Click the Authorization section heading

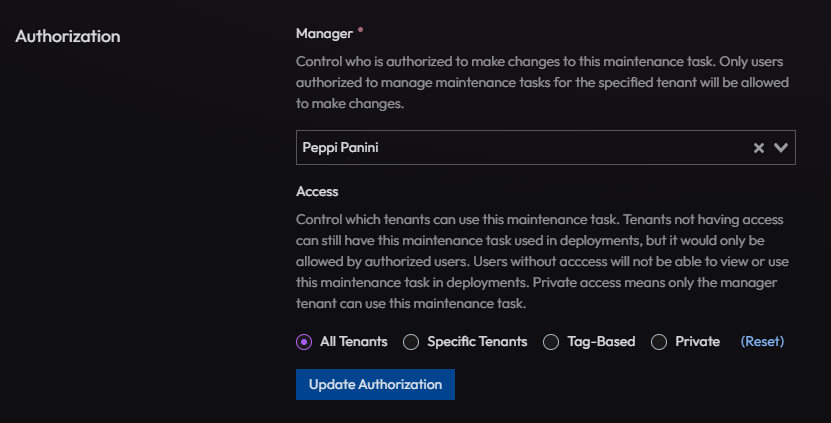pos(68,36)
